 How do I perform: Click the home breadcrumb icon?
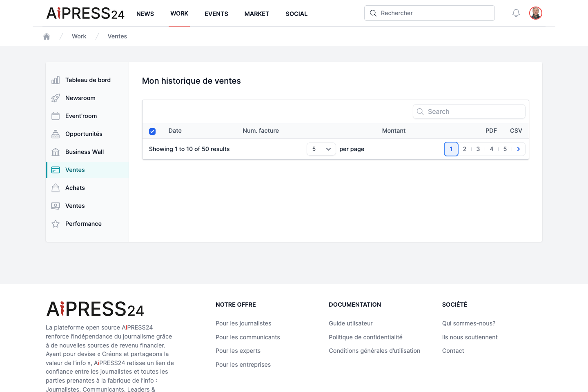tap(47, 36)
